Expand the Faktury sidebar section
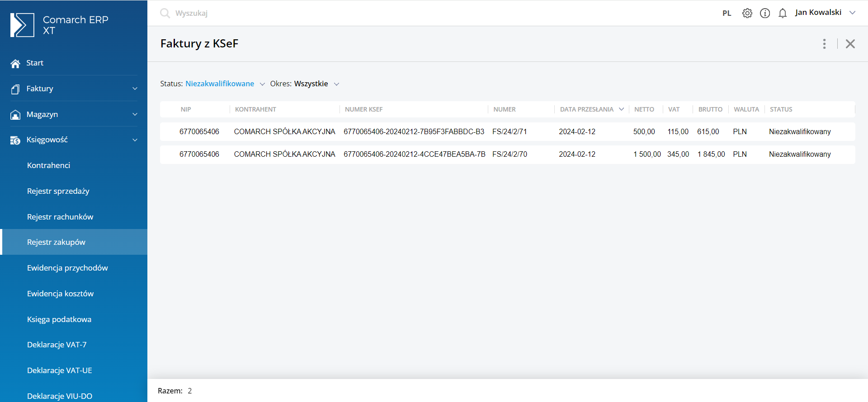Viewport: 868px width, 402px height. coord(135,89)
